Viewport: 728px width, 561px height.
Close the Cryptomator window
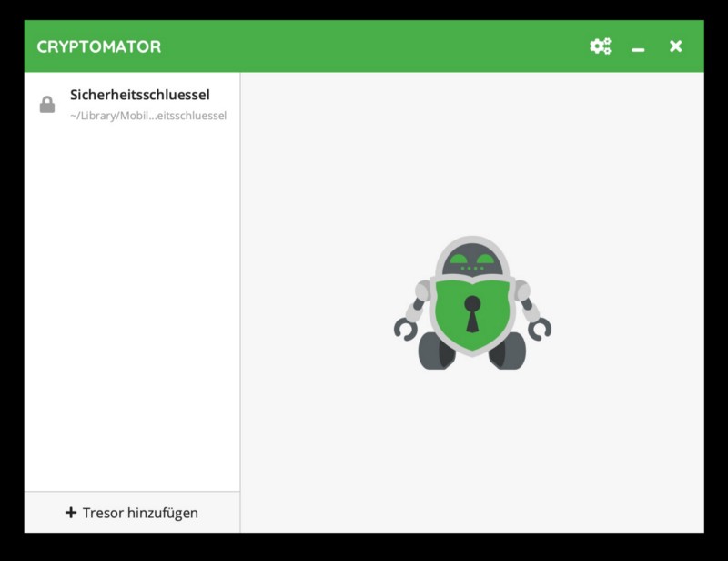pos(675,46)
